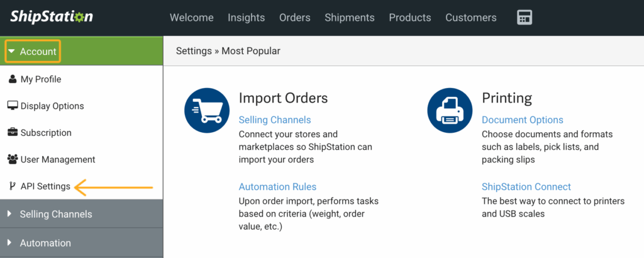The height and width of the screenshot is (258, 644).
Task: Click the calculator icon in top navigation
Action: pyautogui.click(x=525, y=18)
